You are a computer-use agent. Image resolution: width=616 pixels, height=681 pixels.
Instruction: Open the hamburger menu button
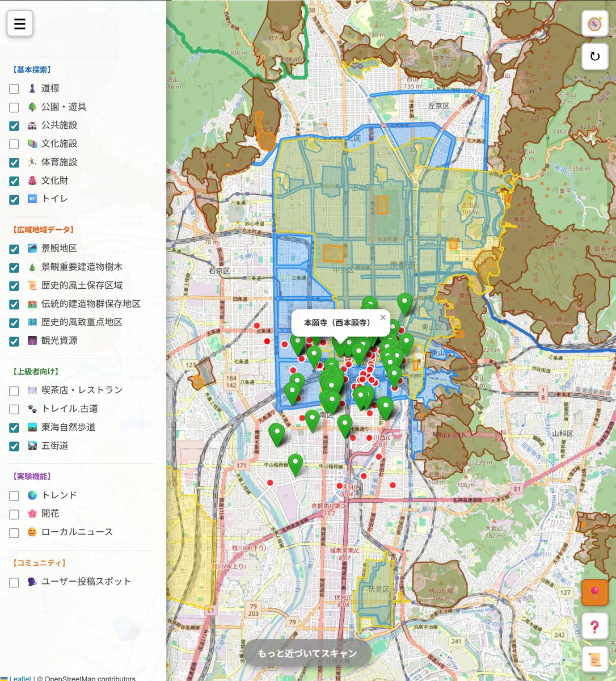(20, 23)
